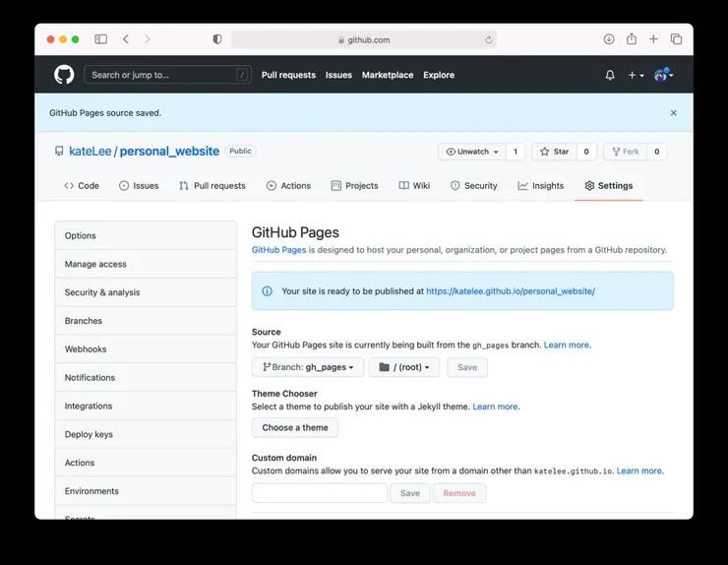Open the user avatar menu

663,75
